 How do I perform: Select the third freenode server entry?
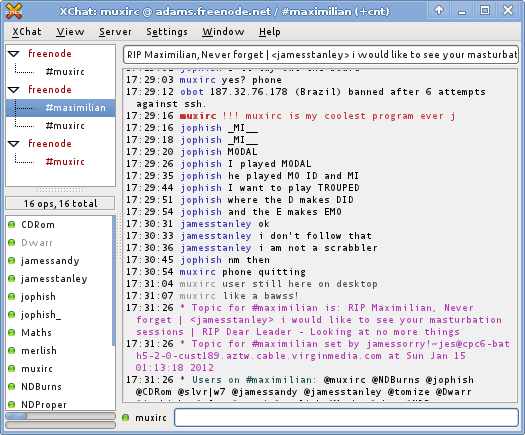[50, 144]
